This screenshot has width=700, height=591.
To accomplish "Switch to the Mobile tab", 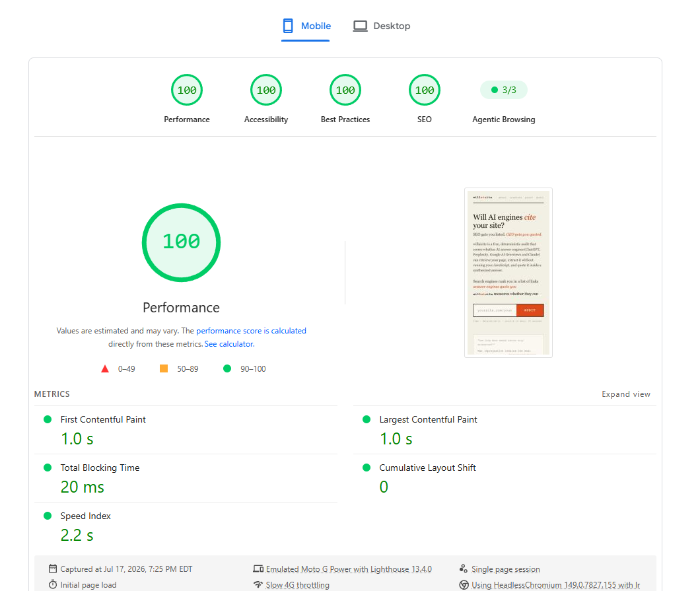I will tap(306, 26).
